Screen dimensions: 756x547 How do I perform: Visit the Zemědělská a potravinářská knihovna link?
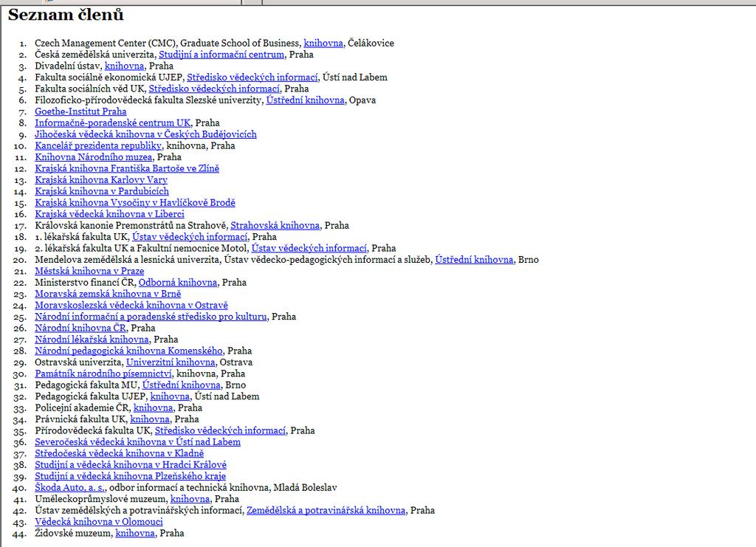tap(326, 511)
